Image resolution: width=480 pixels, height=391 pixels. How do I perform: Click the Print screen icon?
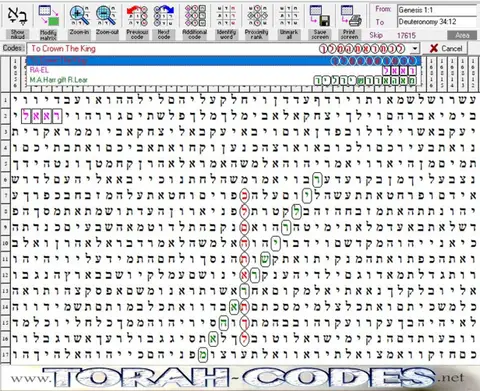click(351, 15)
